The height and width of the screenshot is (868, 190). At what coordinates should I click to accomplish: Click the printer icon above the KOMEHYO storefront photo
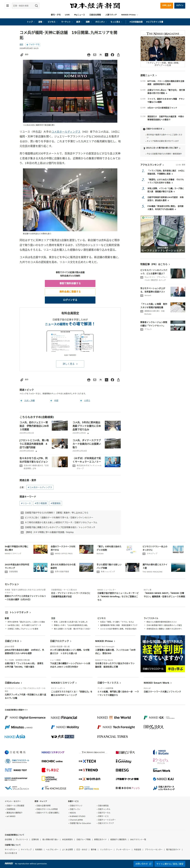89,55
